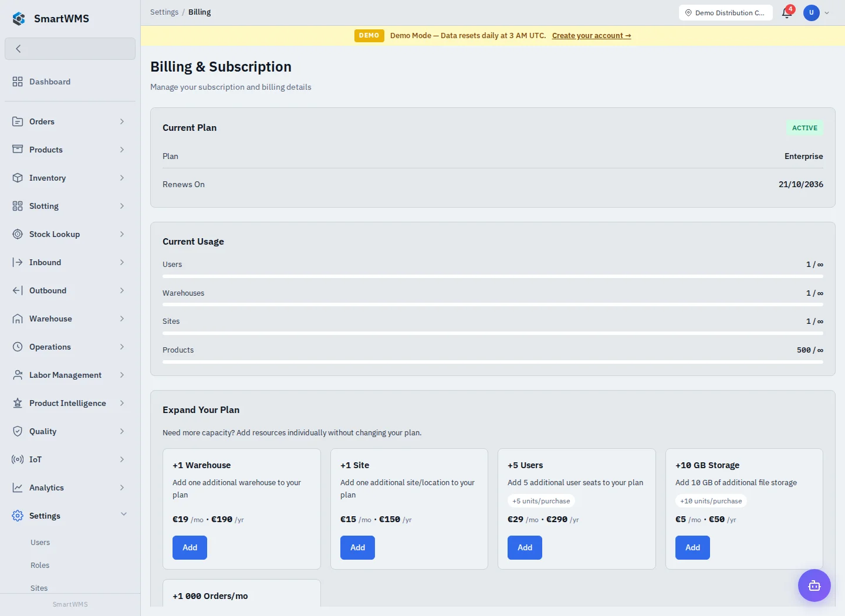Click the Analytics chart icon
Viewport: 845px width, 616px height.
click(x=18, y=488)
